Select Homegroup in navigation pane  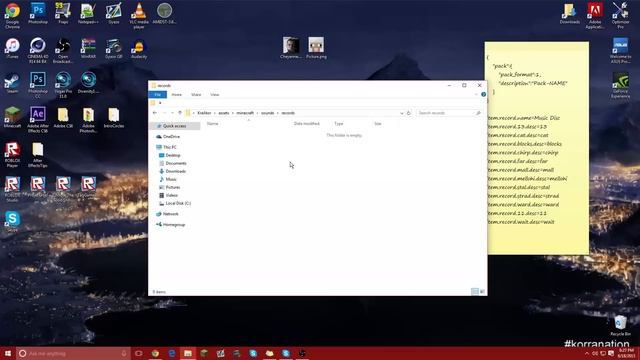(174, 224)
